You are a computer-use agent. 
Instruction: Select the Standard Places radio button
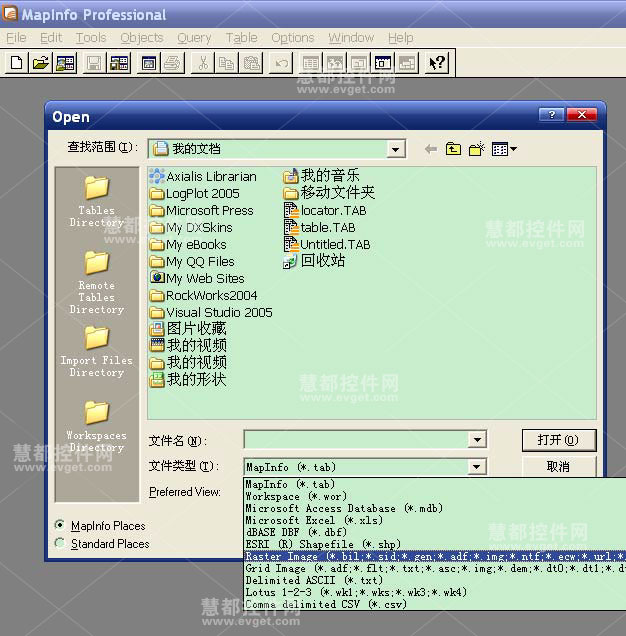60,543
